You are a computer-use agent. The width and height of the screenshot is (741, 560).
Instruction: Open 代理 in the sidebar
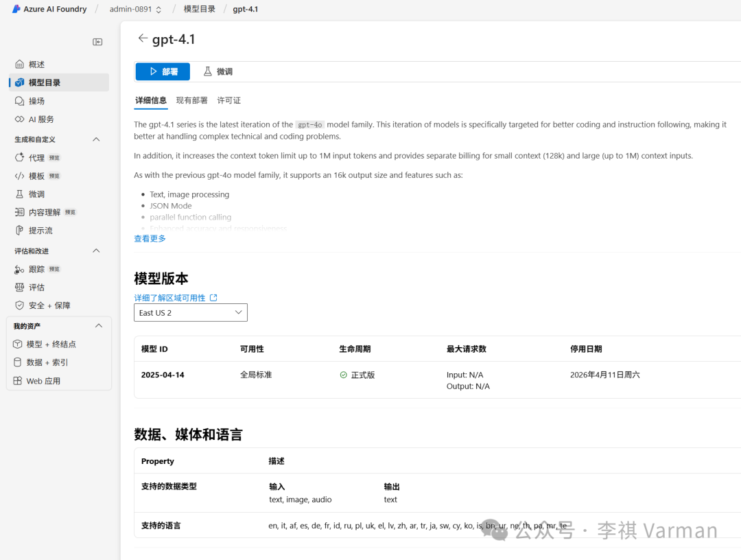tap(59, 157)
